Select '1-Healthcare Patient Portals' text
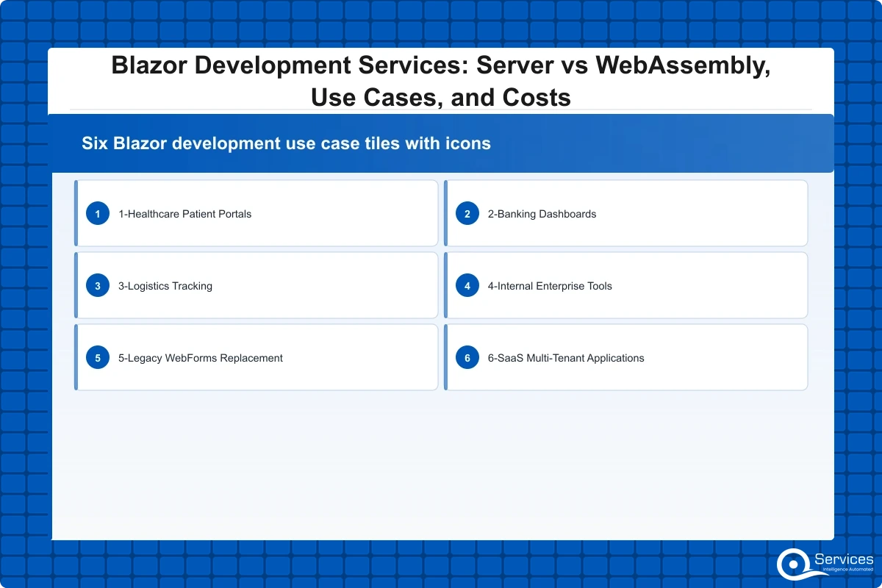 (x=184, y=214)
